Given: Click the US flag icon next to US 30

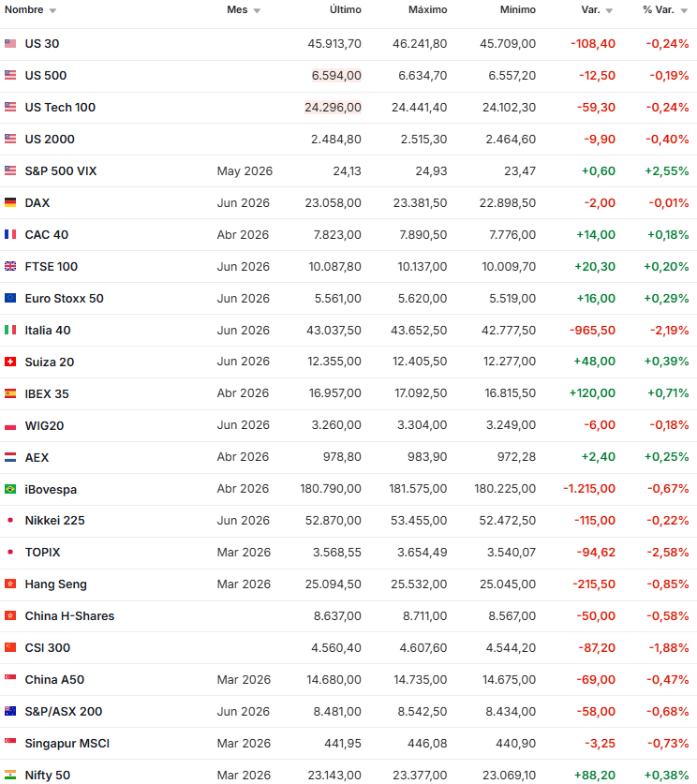Looking at the screenshot, I should click(x=11, y=43).
